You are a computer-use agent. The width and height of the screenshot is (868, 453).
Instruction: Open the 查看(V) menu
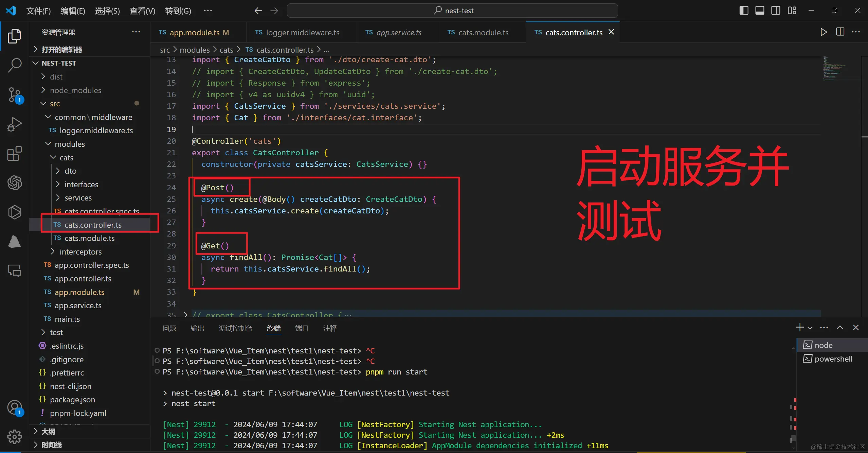click(x=142, y=11)
